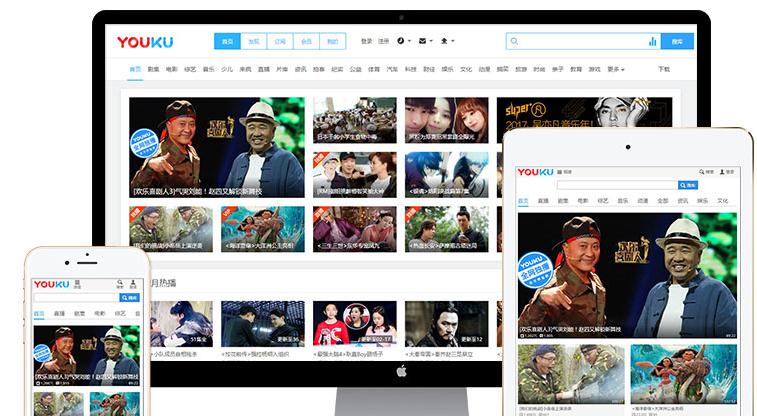Select the highlighted 首页 button in desktop top bar
Image resolution: width=757 pixels, height=416 pixels.
[227, 42]
